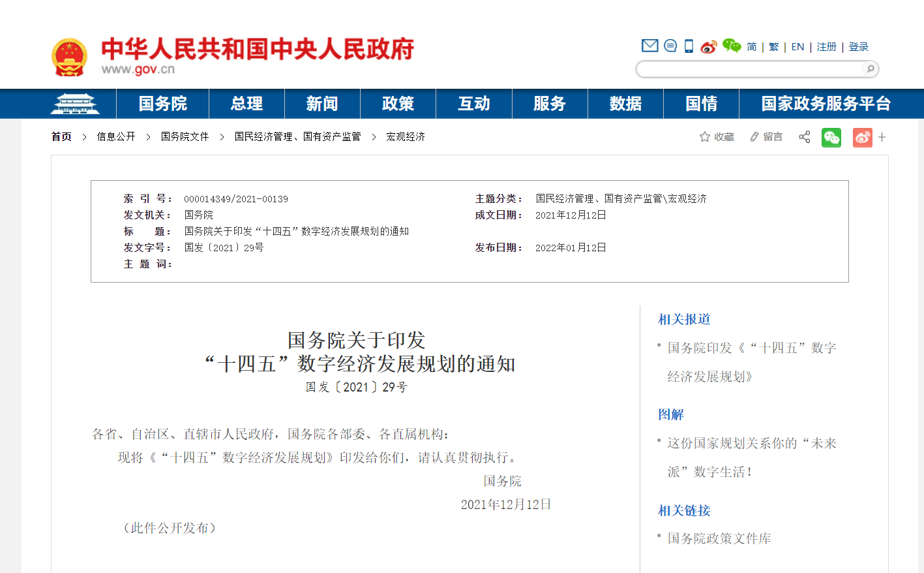The image size is (924, 573).
Task: Click the email envelope icon in header
Action: [649, 46]
